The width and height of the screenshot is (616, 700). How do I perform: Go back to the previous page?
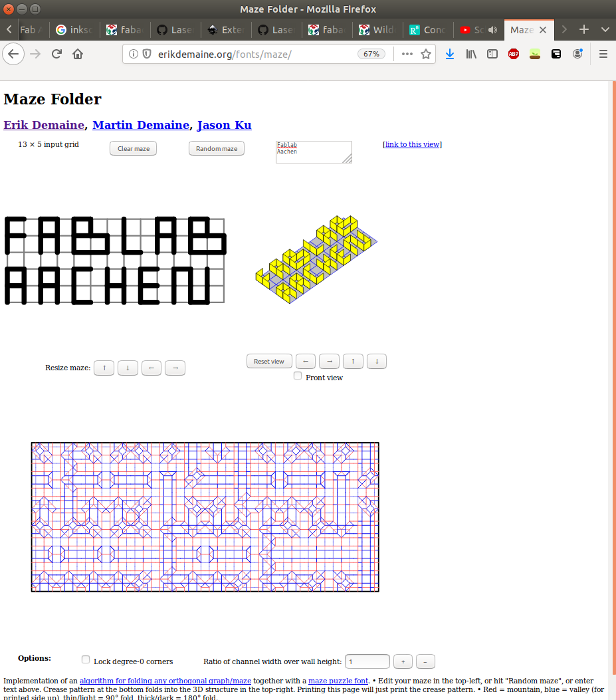(x=13, y=54)
